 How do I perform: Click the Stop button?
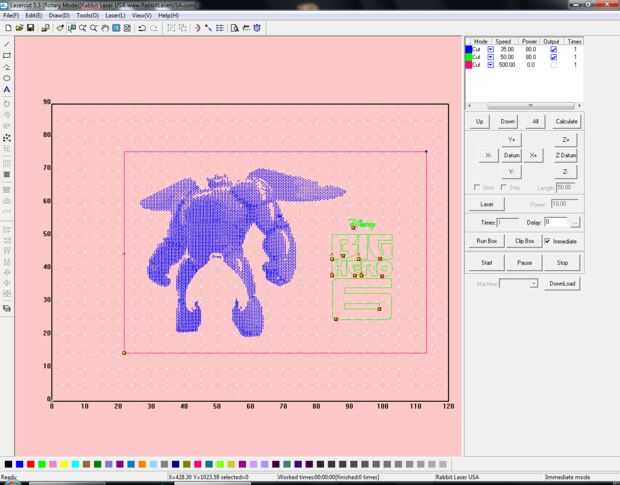562,263
